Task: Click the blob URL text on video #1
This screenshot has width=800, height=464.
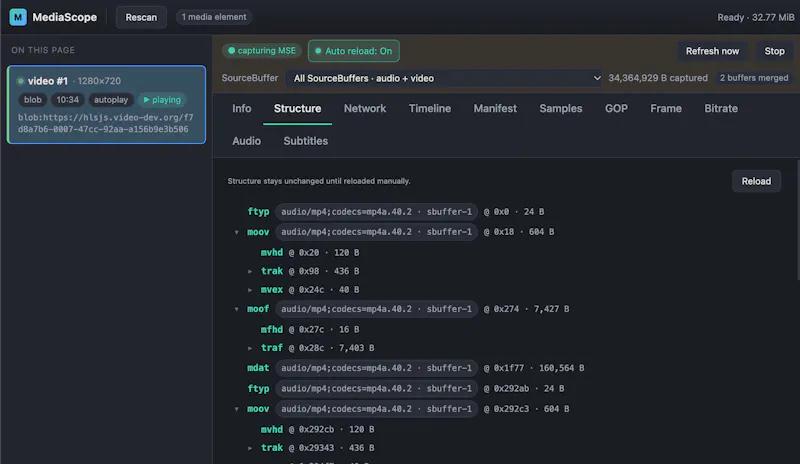Action: coord(106,123)
